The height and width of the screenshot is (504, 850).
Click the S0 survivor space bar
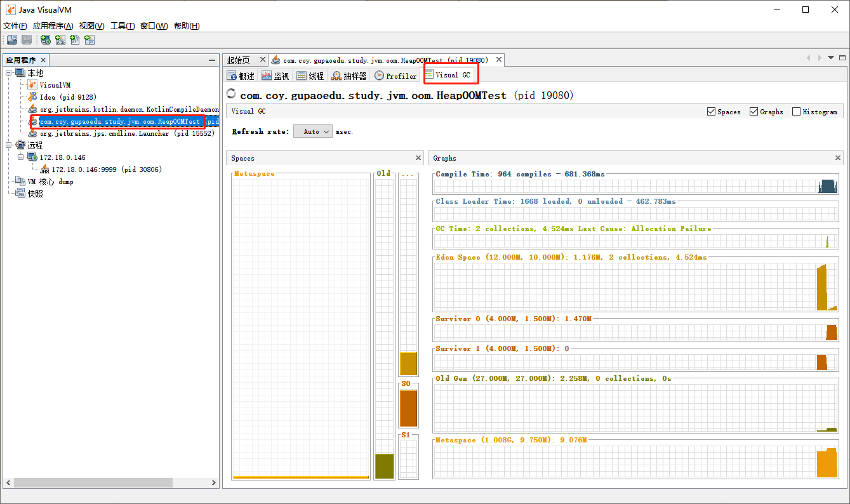(408, 408)
